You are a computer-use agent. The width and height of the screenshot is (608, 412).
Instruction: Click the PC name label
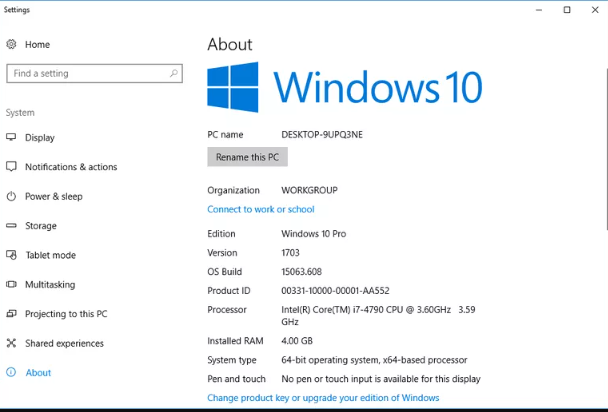[x=225, y=134]
